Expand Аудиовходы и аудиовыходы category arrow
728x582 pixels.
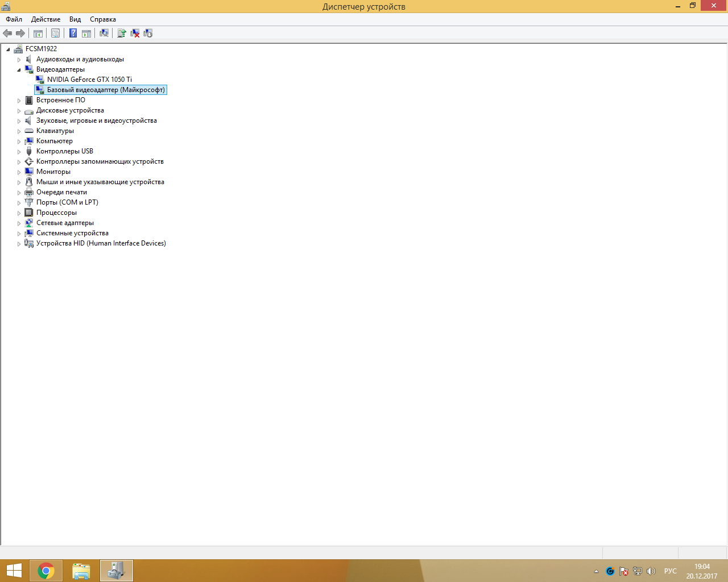pyautogui.click(x=19, y=59)
